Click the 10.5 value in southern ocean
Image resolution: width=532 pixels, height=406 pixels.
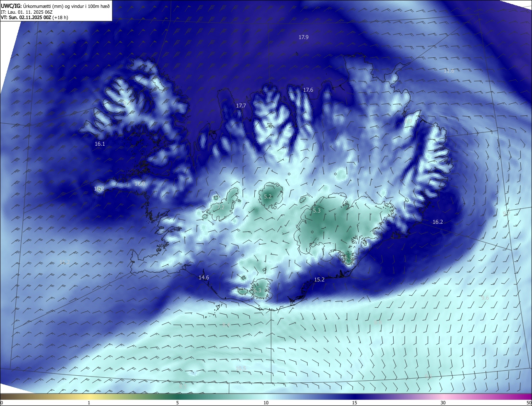point(241,368)
